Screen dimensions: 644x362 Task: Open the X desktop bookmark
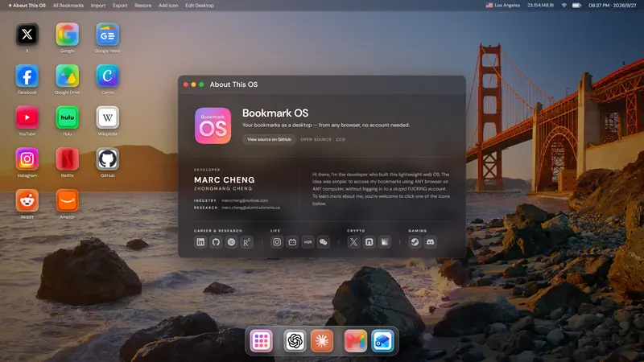27,35
